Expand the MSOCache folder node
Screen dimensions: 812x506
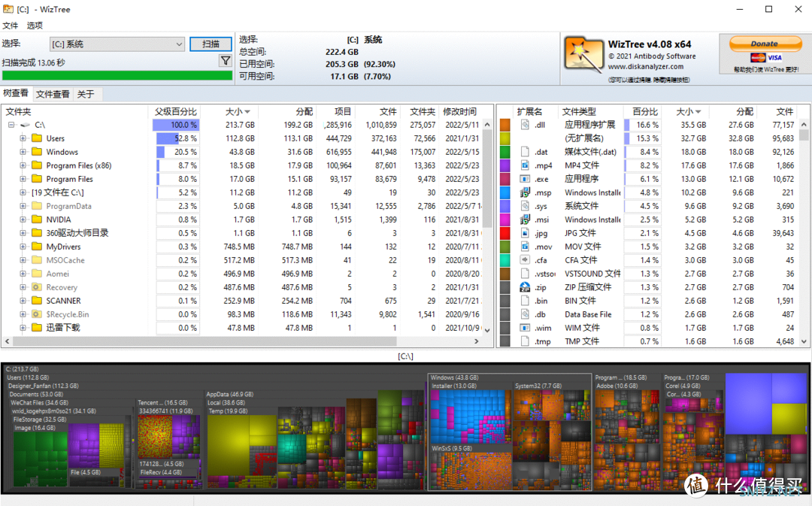coord(23,260)
